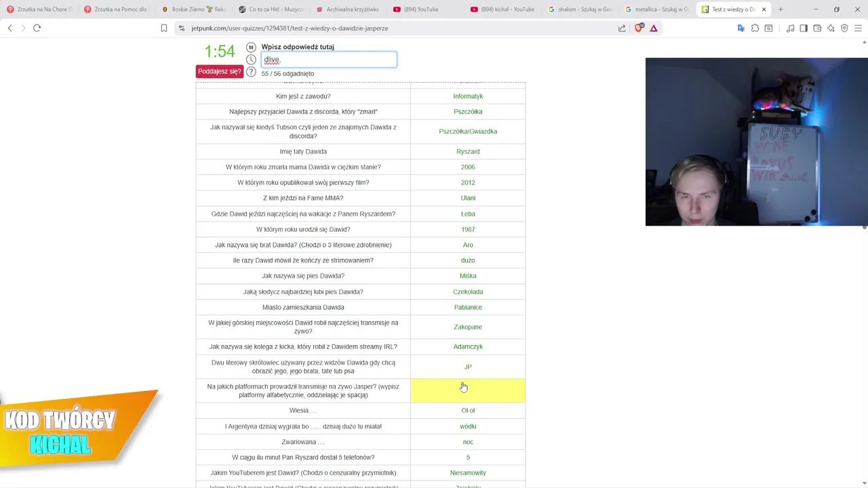
Task: Open the Brave Wallet icon
Action: (817, 28)
